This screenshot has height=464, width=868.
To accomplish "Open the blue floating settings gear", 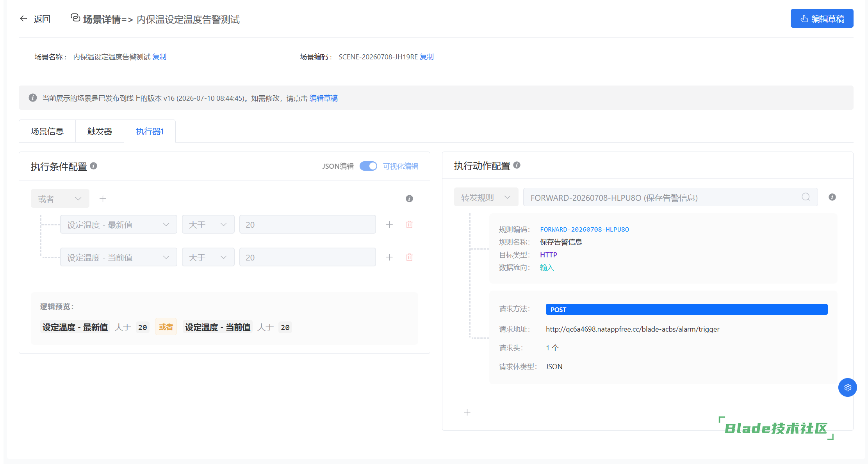I will (848, 387).
